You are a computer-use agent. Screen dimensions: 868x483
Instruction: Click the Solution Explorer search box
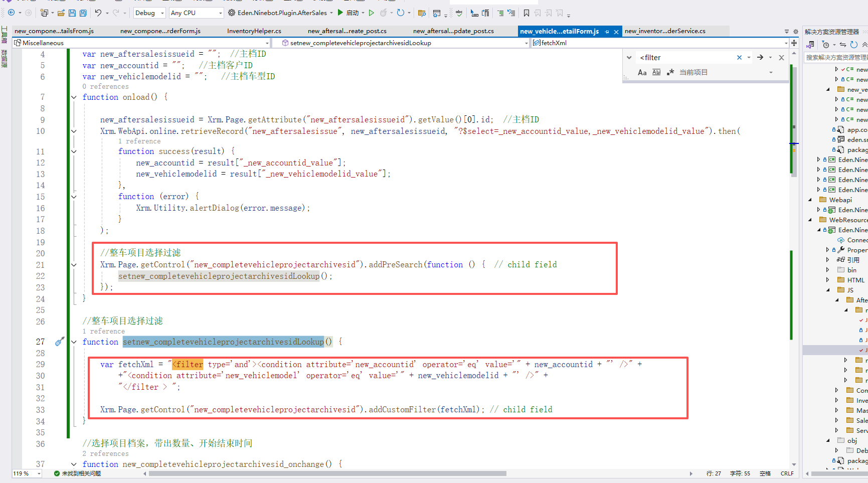point(835,58)
